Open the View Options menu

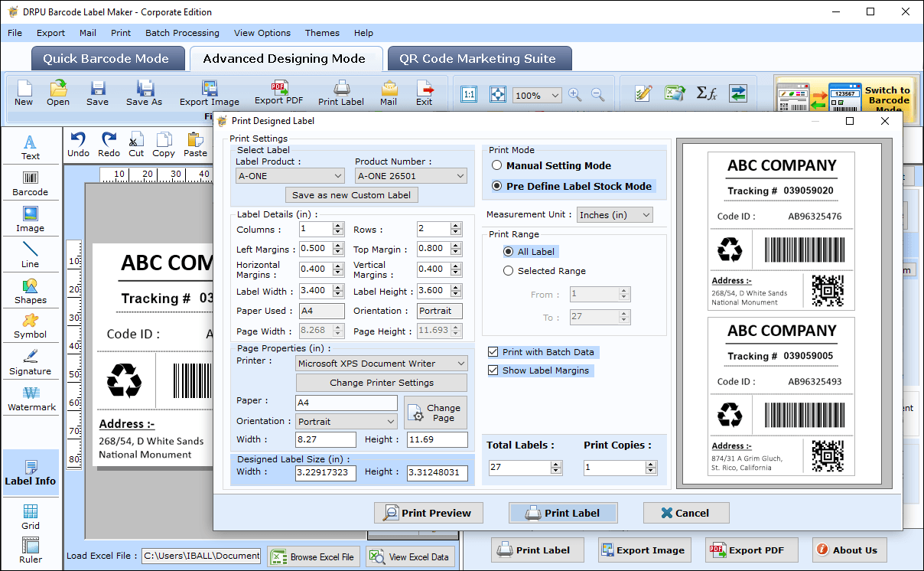(262, 33)
